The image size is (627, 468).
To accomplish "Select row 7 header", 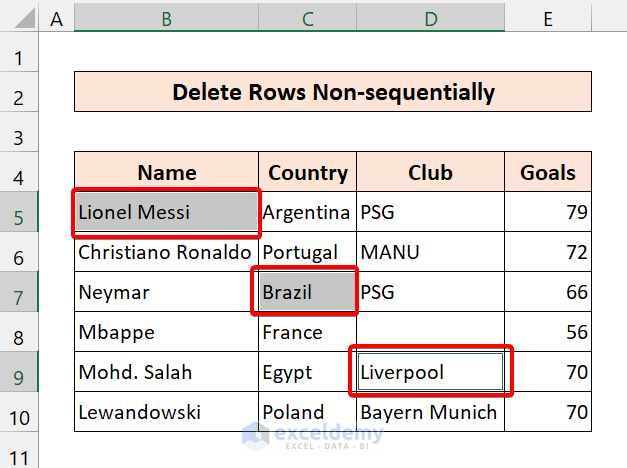I will point(19,293).
